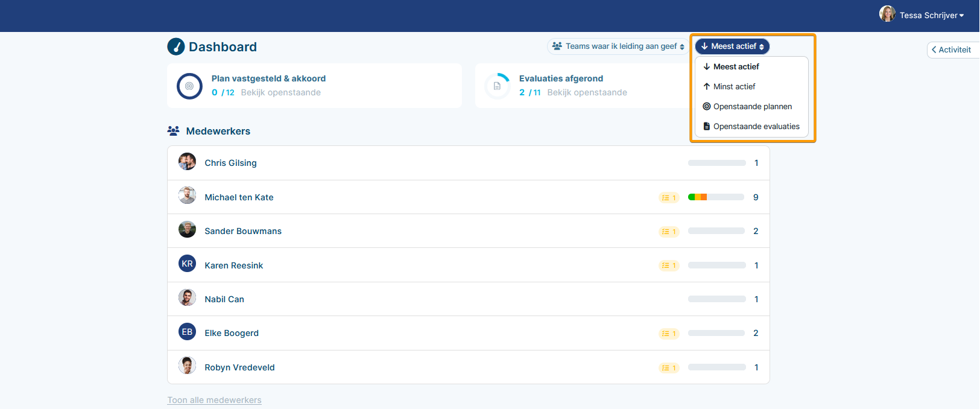Click the 0 / 12 plan count
Viewport: 980px width, 409px height.
tap(223, 92)
